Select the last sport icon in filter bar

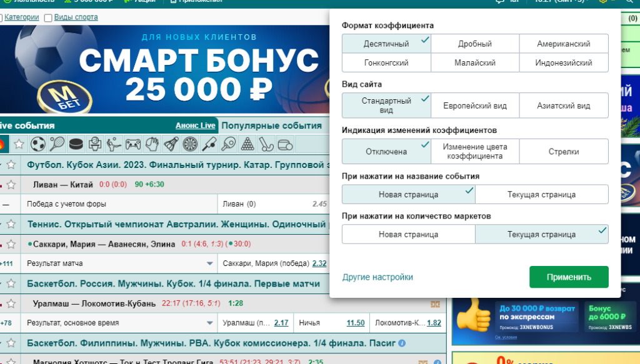click(285, 144)
